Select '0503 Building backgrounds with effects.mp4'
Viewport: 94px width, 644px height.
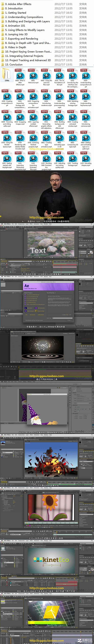pos(59,120)
